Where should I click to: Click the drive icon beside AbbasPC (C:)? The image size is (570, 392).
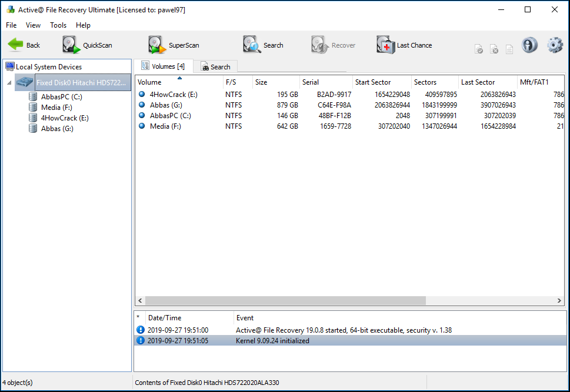pyautogui.click(x=34, y=96)
